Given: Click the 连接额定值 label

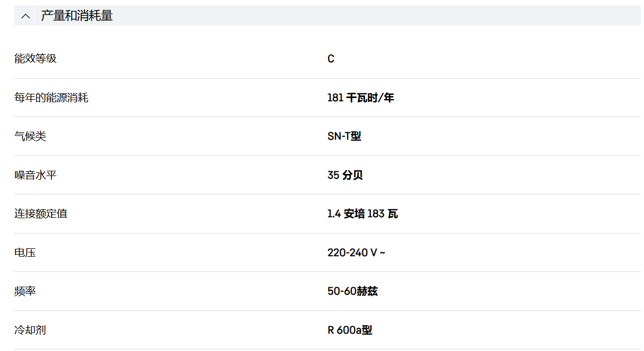Looking at the screenshot, I should coord(41,213).
